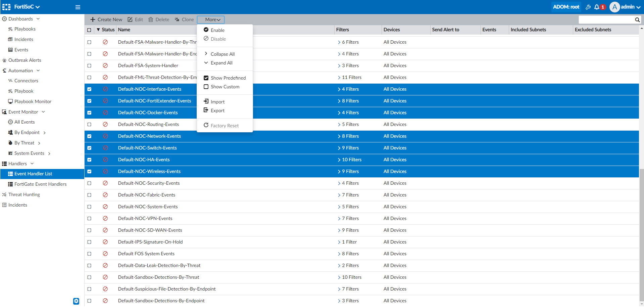644x307 pixels.
Task: Click the By Endpoint icon
Action: tap(10, 132)
